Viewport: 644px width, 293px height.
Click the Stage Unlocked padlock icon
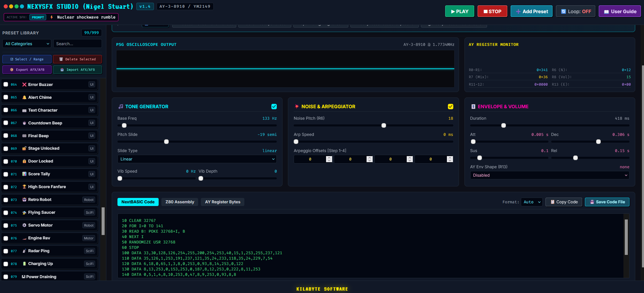tap(24, 148)
